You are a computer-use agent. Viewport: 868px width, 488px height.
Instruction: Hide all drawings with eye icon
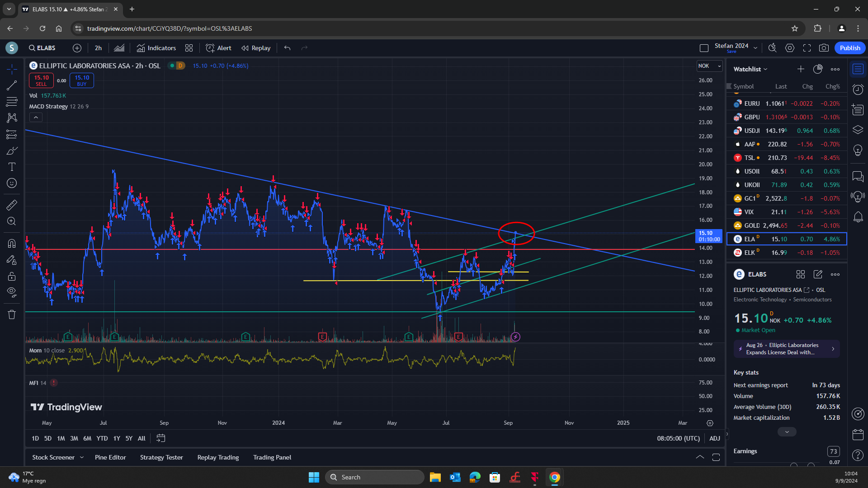(x=12, y=292)
